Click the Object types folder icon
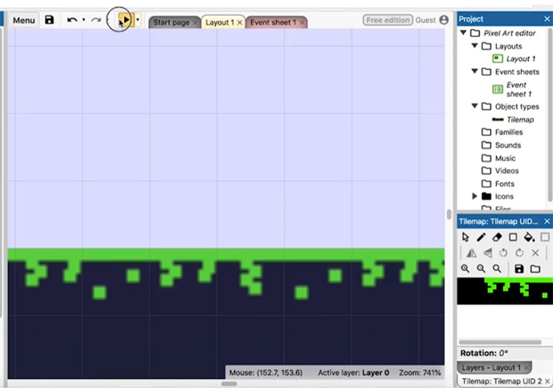The height and width of the screenshot is (392, 553). click(x=486, y=106)
